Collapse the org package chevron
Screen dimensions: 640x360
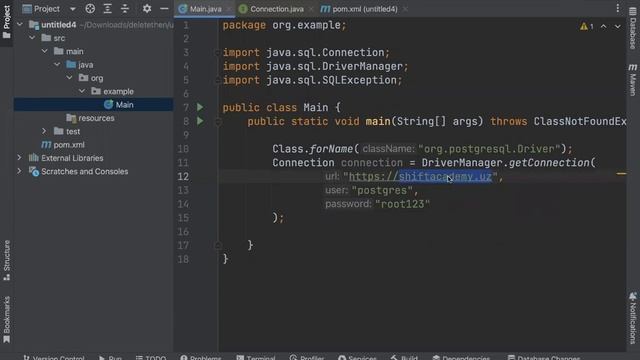[70, 78]
